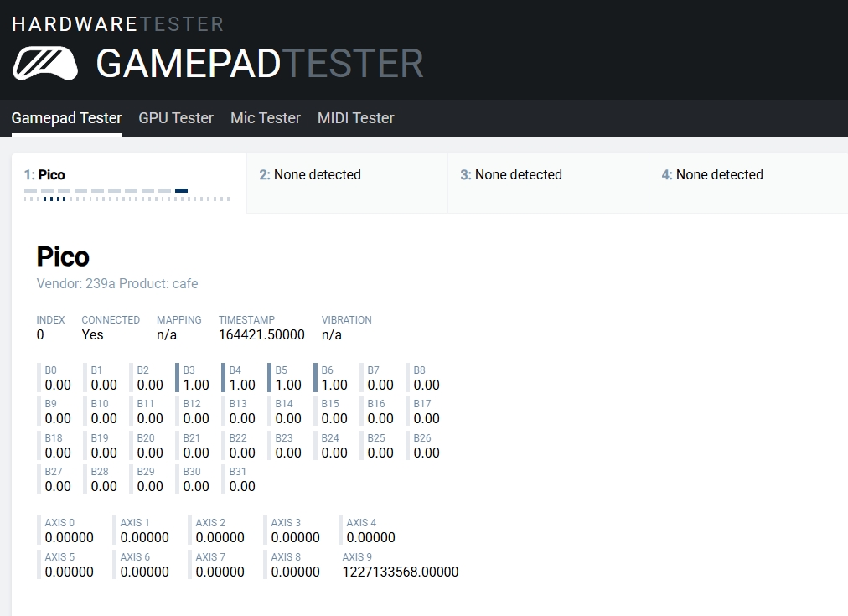Switch to the GPU Tester tab
The width and height of the screenshot is (848, 616).
click(x=176, y=118)
